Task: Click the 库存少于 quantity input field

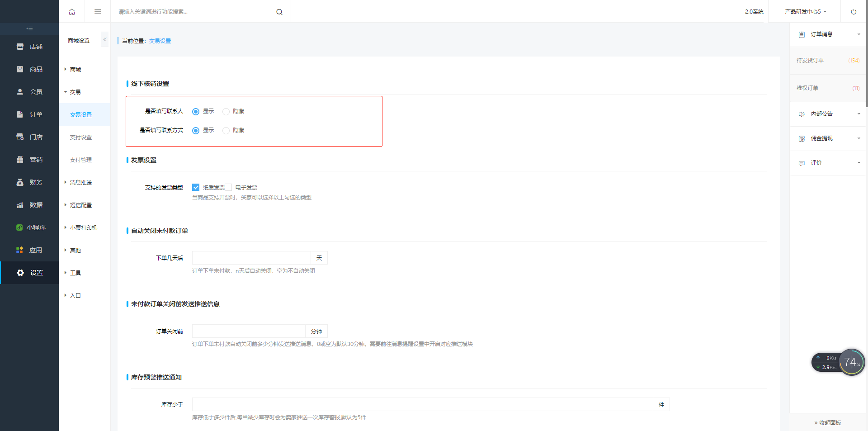Action: click(423, 404)
